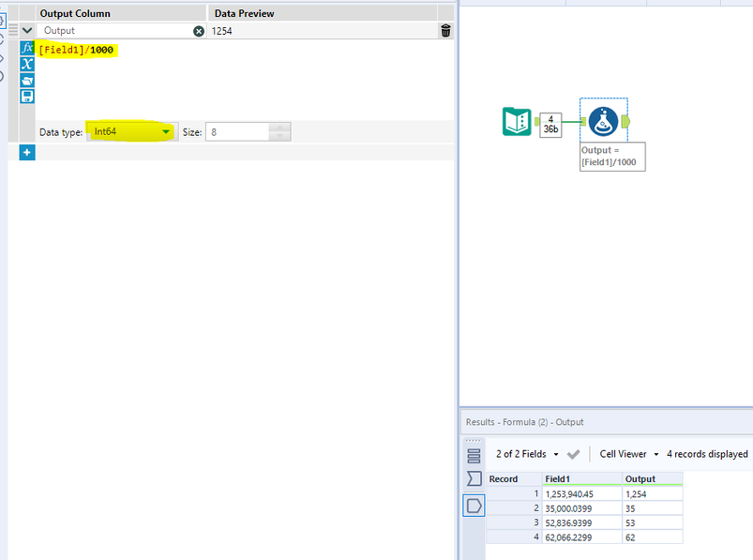This screenshot has height=560, width=753.
Task: Open the fx functions list icon
Action: [x=27, y=48]
